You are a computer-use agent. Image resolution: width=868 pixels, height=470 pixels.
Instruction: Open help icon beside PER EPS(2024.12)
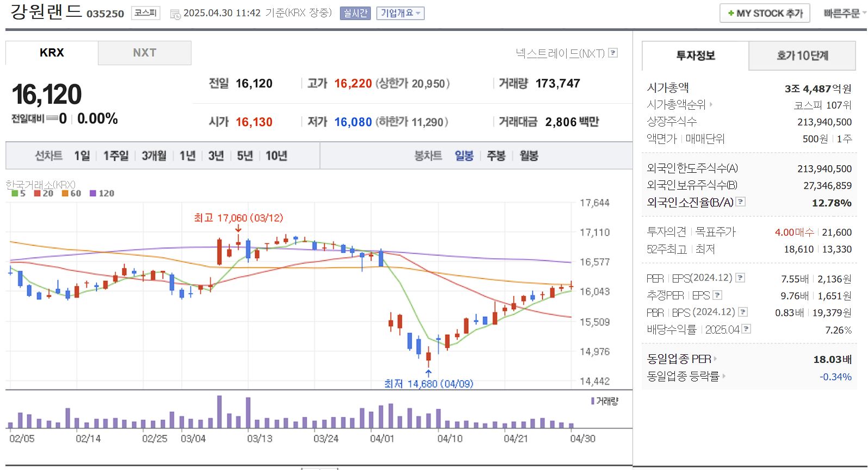coord(740,278)
